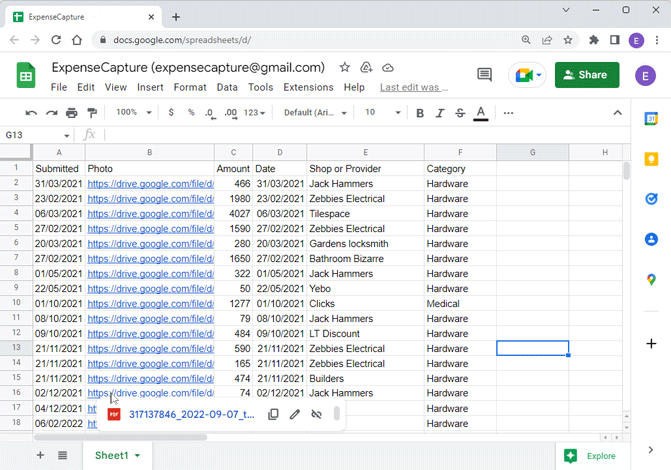The image size is (671, 470).
Task: Open the All Sheets list icon
Action: coord(62,455)
